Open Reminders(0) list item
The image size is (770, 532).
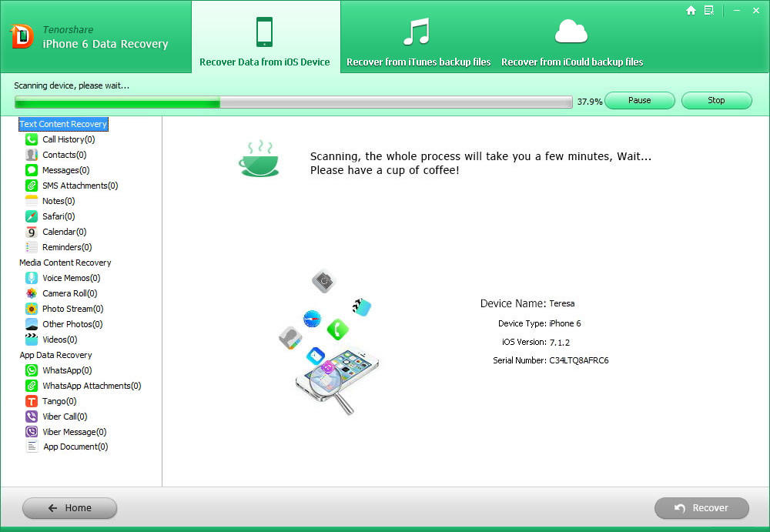coord(67,247)
